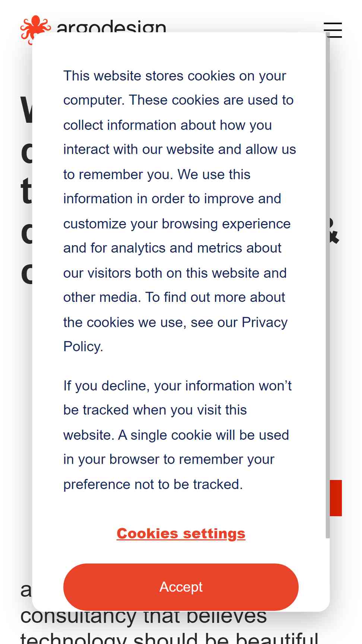Open the Cookies settings link
This screenshot has height=644, width=362.
pyautogui.click(x=181, y=533)
